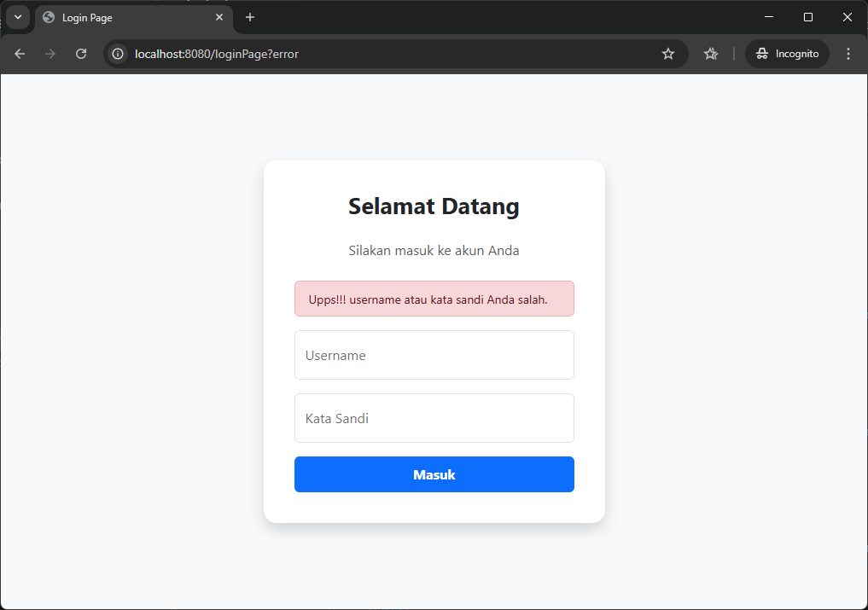The width and height of the screenshot is (868, 610).
Task: Open Chrome's three-dot menu
Action: pyautogui.click(x=848, y=54)
